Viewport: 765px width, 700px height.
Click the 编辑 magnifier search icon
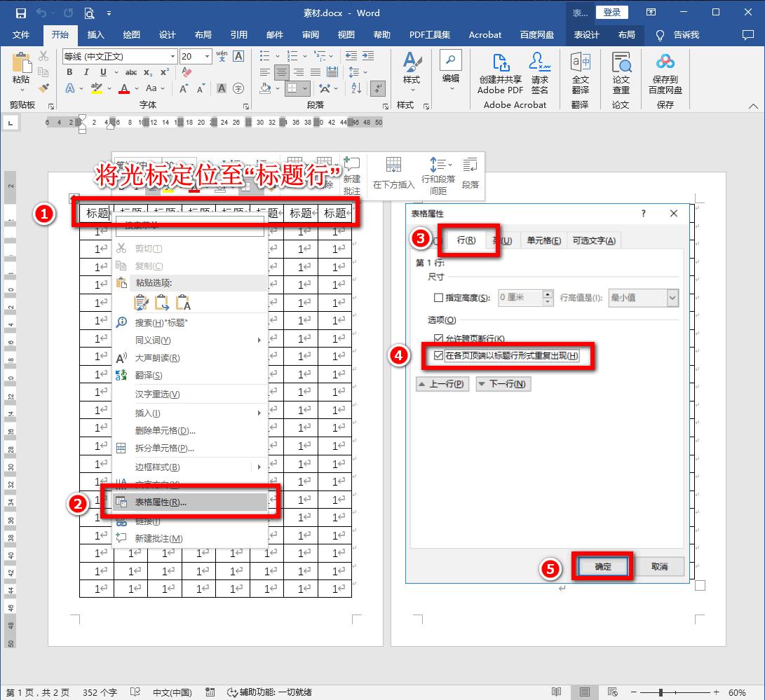point(451,60)
